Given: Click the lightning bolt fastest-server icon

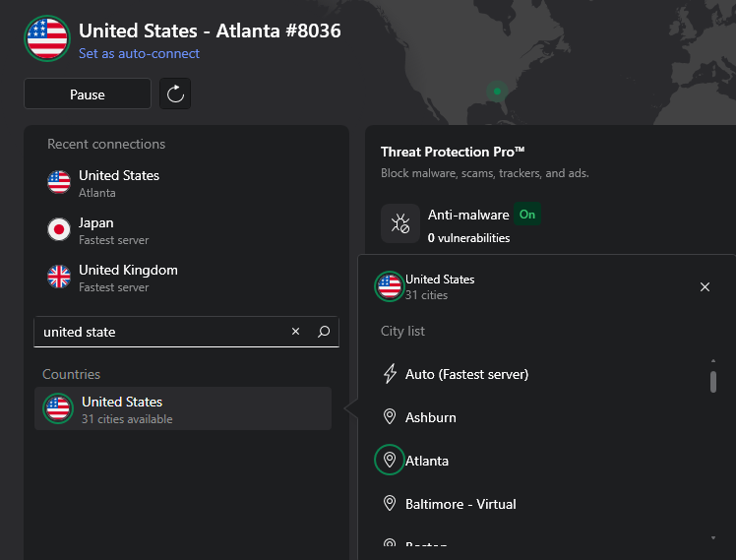Looking at the screenshot, I should (390, 374).
